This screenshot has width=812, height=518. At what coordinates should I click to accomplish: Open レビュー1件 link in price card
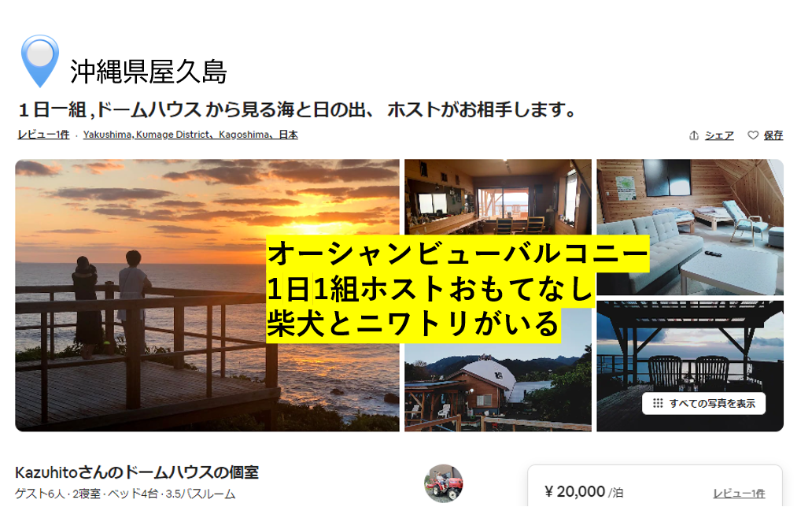click(739, 493)
